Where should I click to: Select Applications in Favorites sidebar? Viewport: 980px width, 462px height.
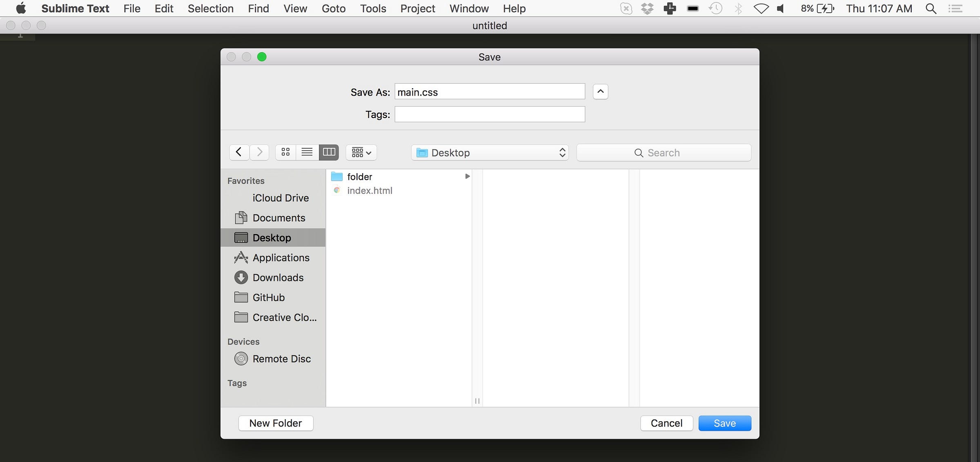(281, 258)
